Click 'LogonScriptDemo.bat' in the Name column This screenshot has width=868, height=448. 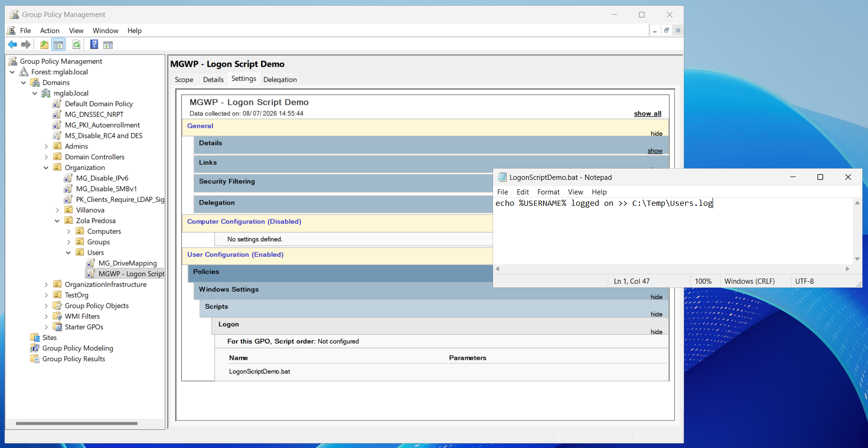(259, 372)
